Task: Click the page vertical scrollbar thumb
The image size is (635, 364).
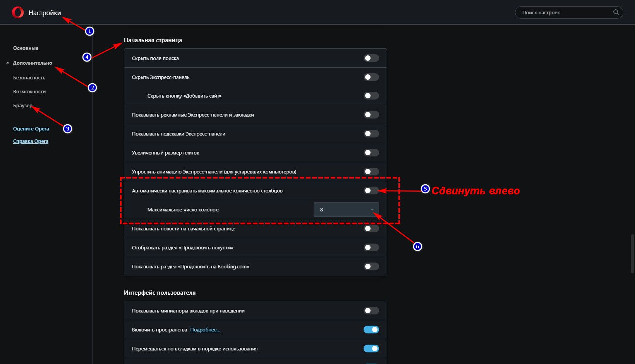Action: tap(633, 254)
